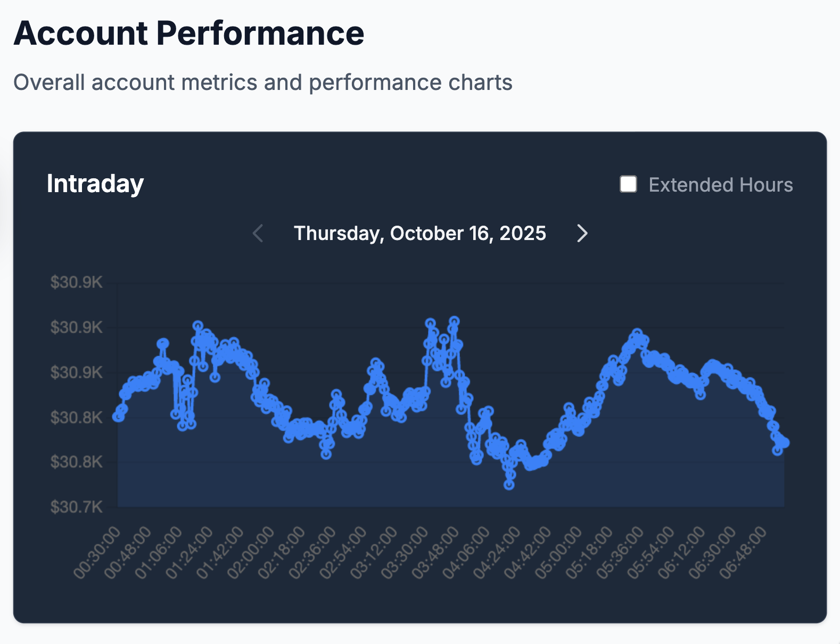Select the last data point of the chart
The height and width of the screenshot is (644, 840).
coord(784,443)
